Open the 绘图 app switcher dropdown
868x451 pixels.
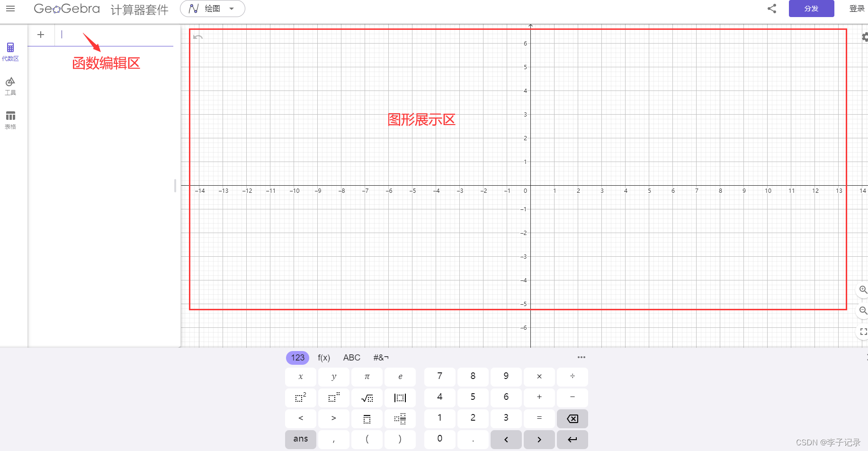coord(212,9)
